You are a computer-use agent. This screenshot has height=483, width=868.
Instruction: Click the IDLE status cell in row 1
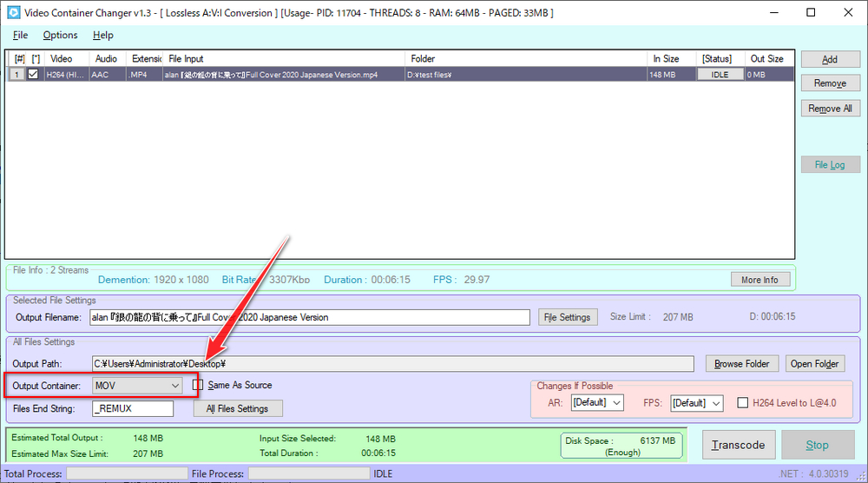pos(720,75)
